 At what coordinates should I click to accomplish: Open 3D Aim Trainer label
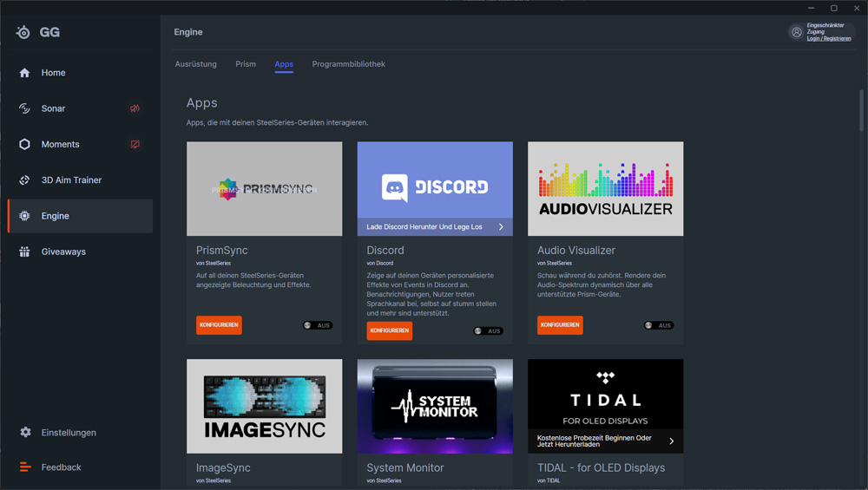click(x=71, y=180)
